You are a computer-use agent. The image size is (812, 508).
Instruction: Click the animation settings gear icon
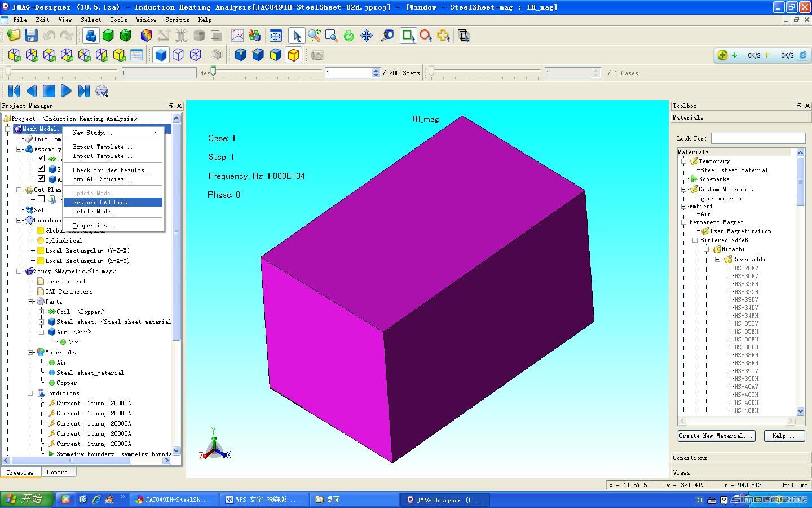pyautogui.click(x=101, y=90)
